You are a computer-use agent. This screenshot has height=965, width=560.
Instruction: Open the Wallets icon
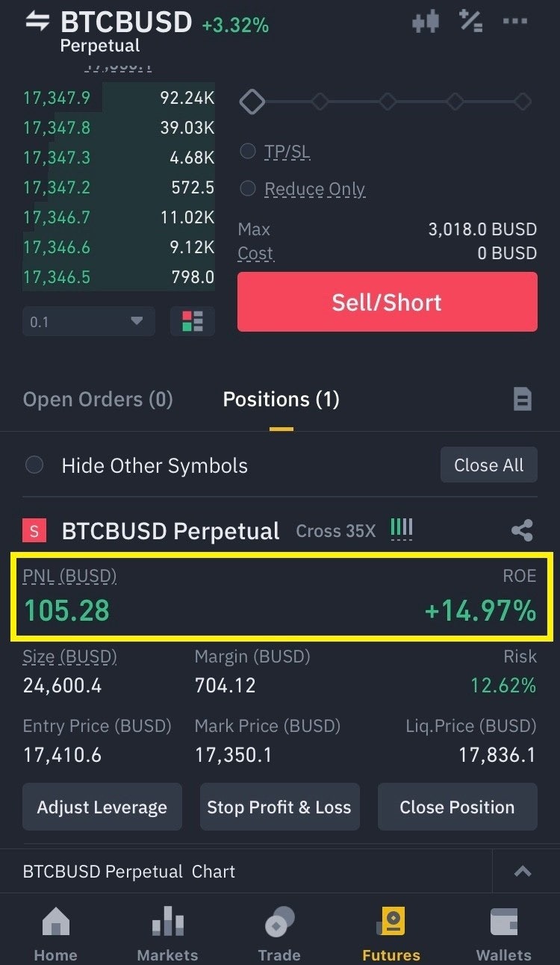[504, 923]
